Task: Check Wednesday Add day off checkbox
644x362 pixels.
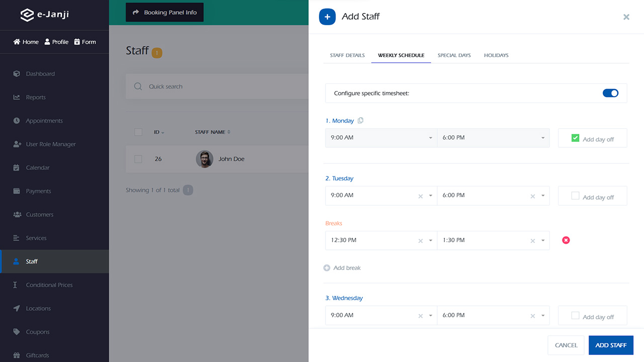Action: click(x=576, y=315)
